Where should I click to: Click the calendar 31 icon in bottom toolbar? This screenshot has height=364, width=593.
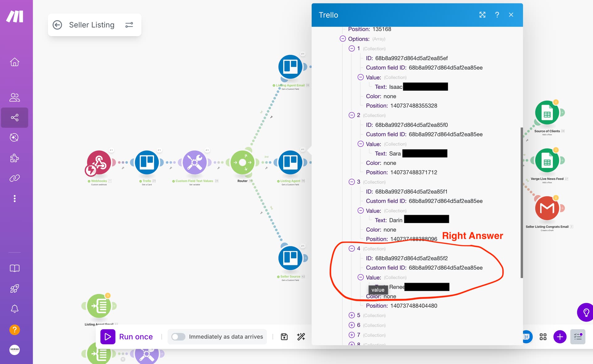(x=526, y=337)
